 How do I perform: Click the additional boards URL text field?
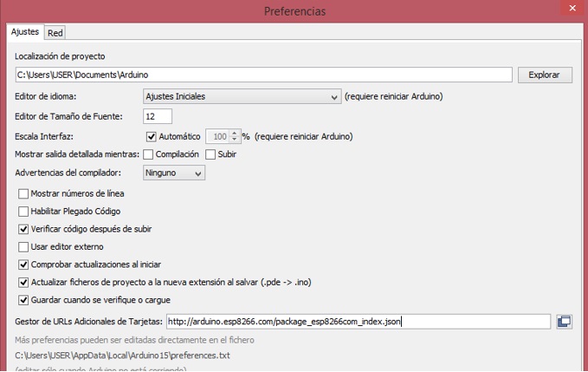(357, 322)
